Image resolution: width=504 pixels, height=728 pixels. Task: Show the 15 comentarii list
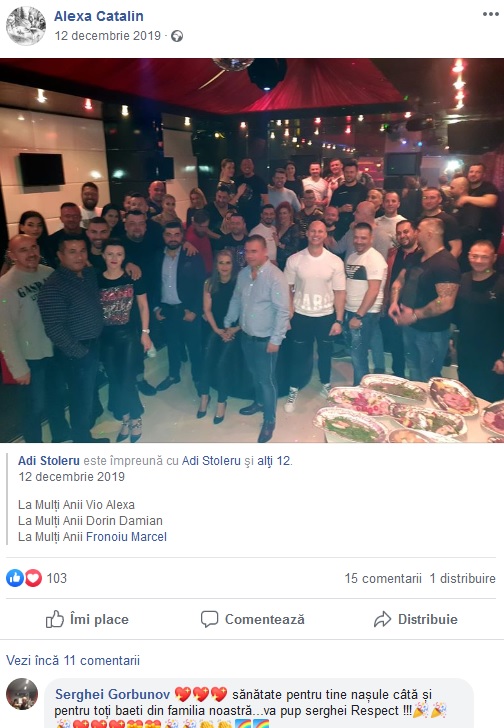click(383, 578)
